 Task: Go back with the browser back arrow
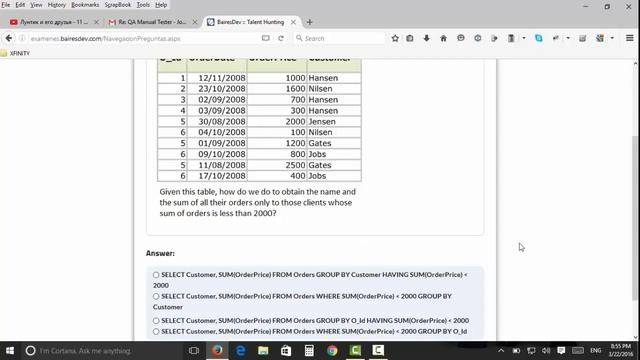tap(9, 38)
